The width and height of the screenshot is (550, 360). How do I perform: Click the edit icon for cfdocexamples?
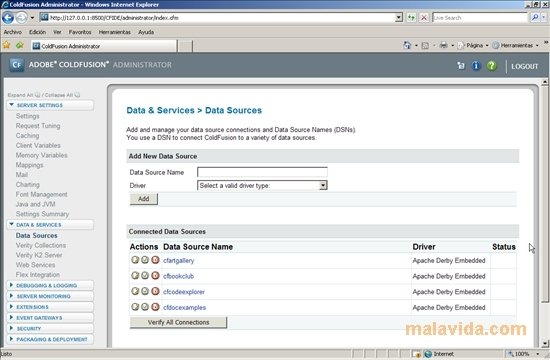[135, 307]
